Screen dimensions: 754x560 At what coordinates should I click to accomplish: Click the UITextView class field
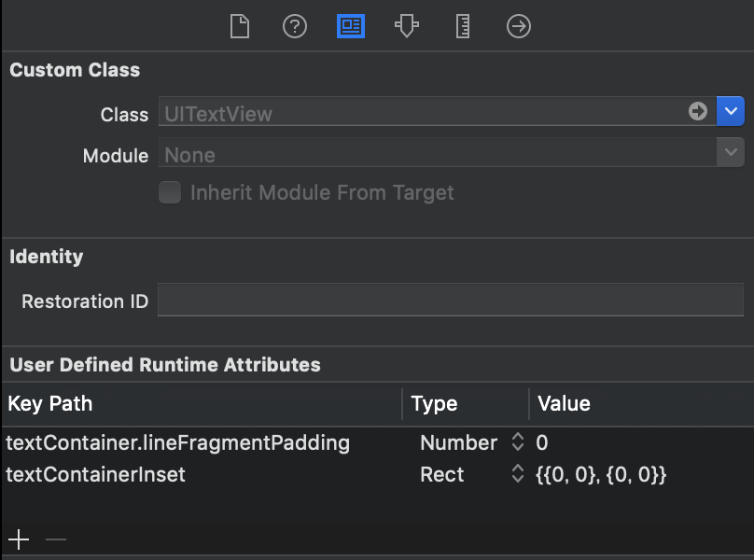420,113
